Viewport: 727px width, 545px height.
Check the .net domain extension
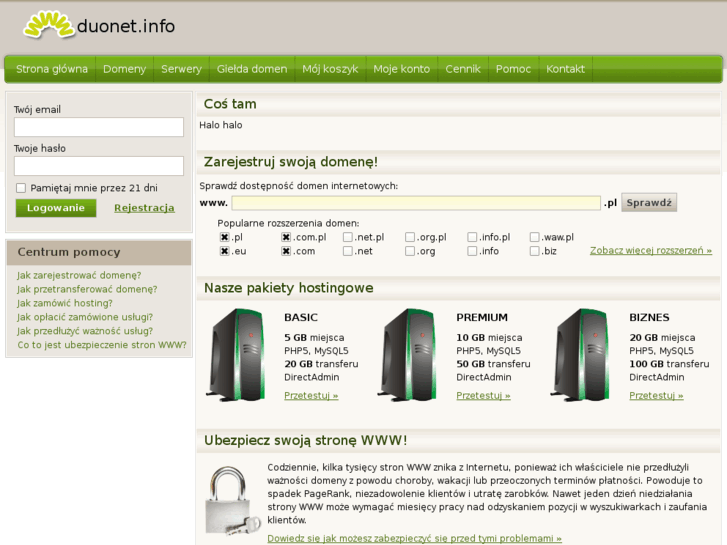pyautogui.click(x=348, y=251)
